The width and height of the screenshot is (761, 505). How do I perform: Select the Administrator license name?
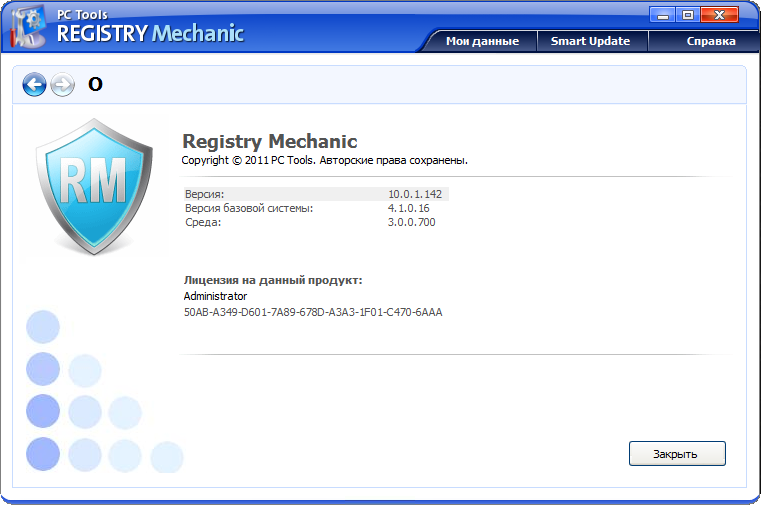click(215, 296)
